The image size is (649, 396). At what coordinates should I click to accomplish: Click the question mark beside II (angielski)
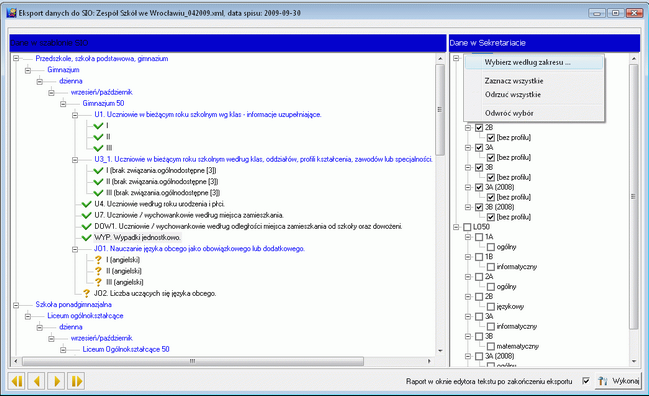(98, 271)
